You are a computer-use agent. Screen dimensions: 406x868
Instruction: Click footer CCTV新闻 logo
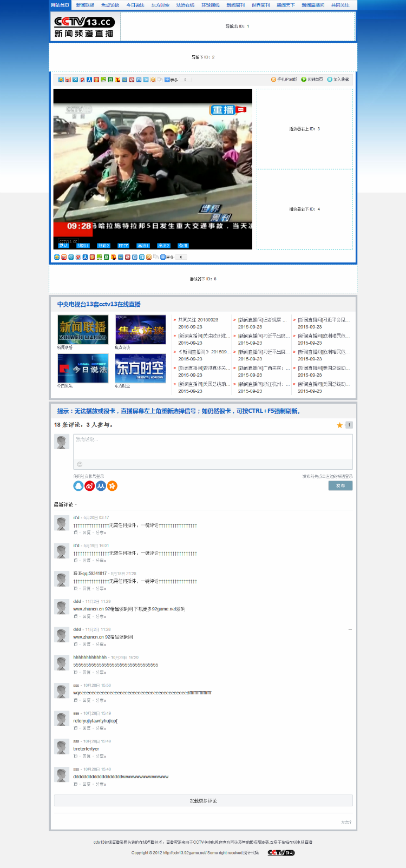pos(281,853)
